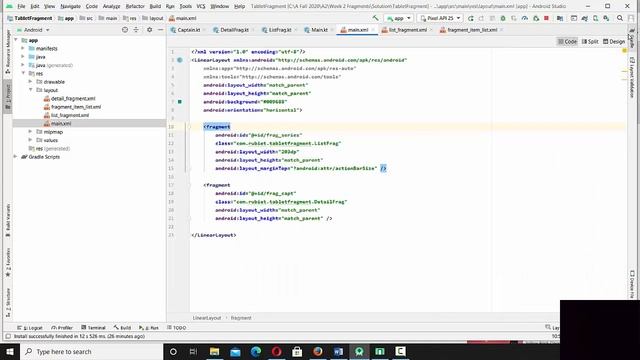Expand the java folder
The width and height of the screenshot is (640, 360).
[23, 57]
